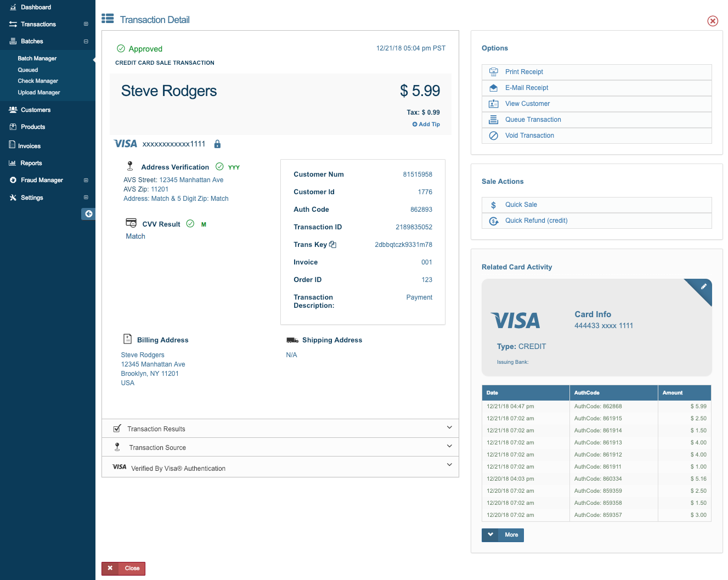
Task: Open the More dropdown under card activity
Action: 503,535
